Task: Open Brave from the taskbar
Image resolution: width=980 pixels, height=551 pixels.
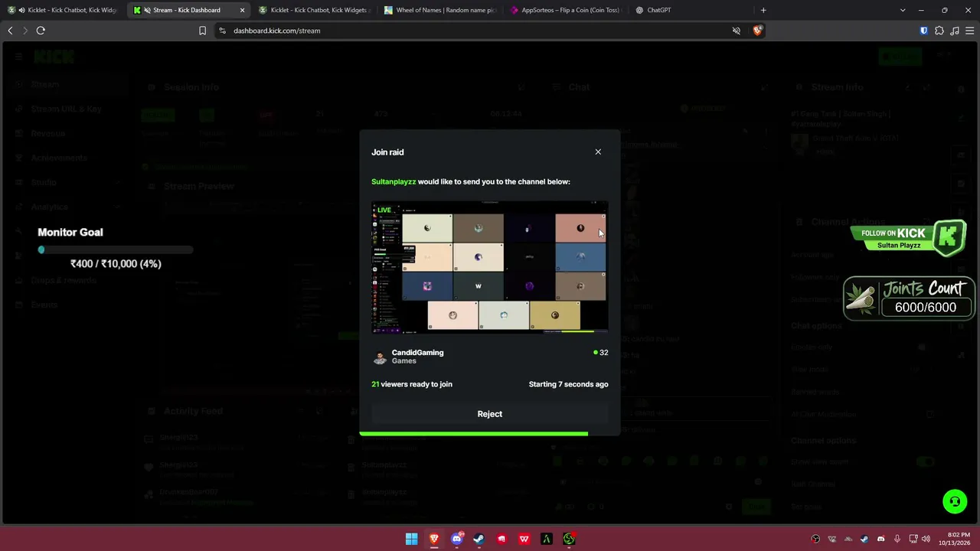Action: (434, 539)
